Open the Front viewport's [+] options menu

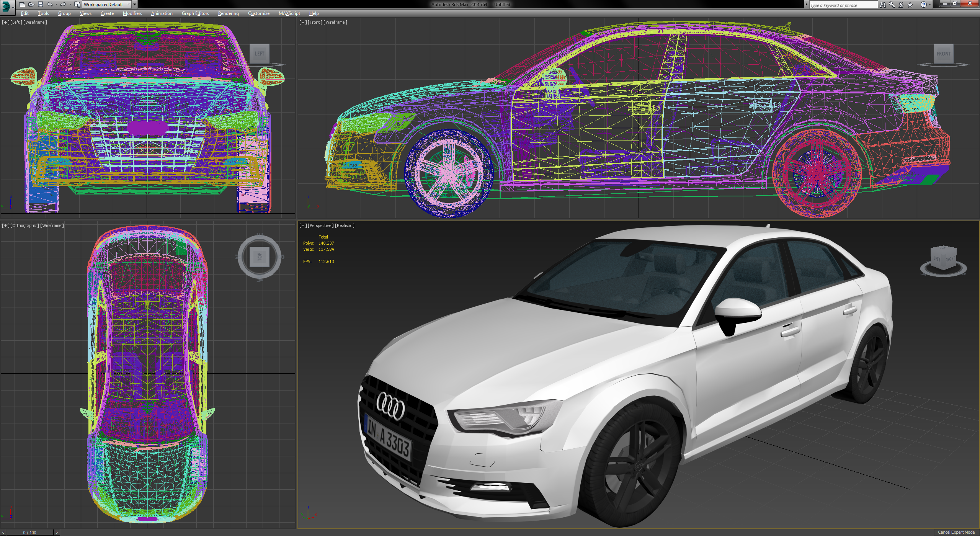(x=302, y=22)
